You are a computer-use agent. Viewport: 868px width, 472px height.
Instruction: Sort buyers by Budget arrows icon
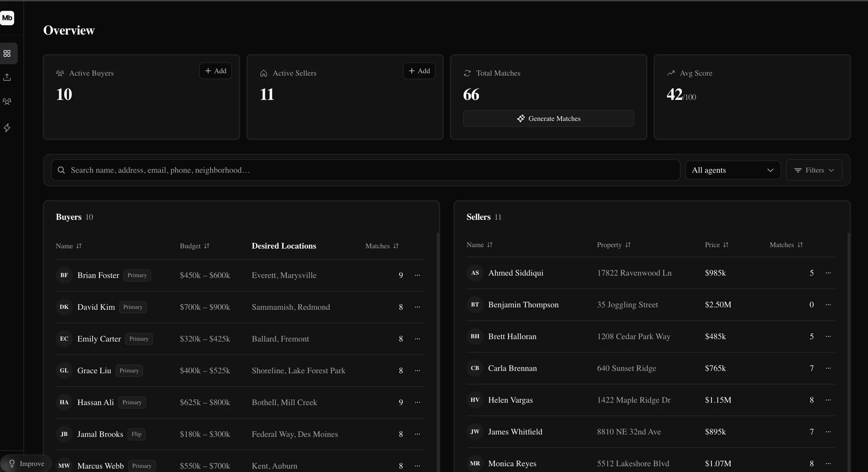207,246
